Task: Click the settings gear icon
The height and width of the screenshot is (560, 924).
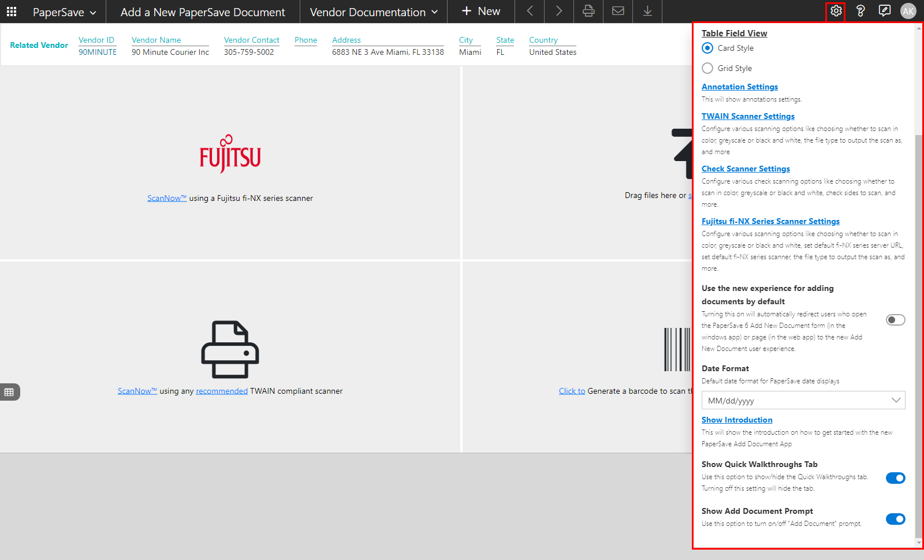Action: 836,11
